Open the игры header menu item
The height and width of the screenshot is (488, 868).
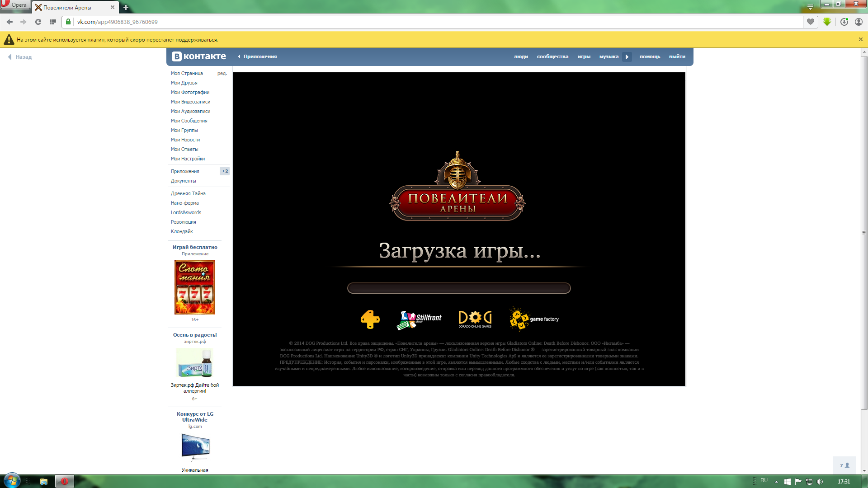click(584, 56)
